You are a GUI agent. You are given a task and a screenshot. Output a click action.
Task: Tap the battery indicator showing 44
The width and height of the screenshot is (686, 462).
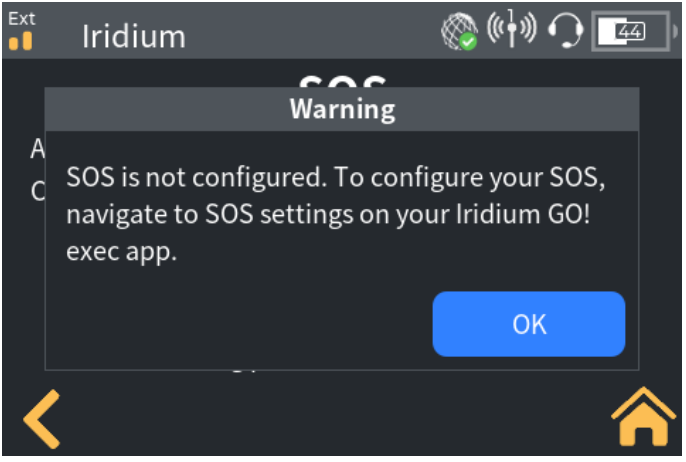pos(630,32)
